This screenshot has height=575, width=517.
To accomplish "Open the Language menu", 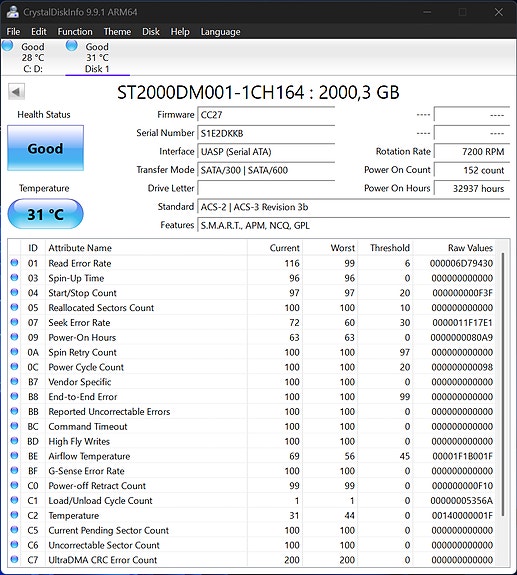I will (x=220, y=32).
